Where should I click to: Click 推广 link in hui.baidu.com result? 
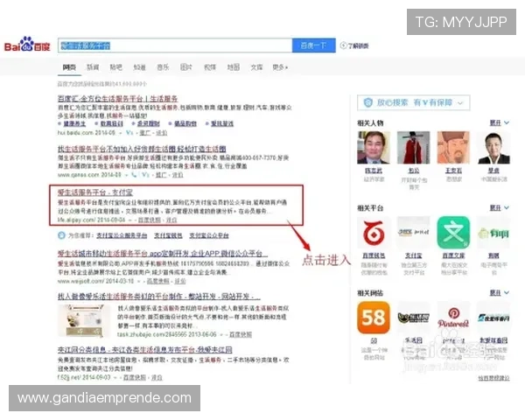pos(145,133)
